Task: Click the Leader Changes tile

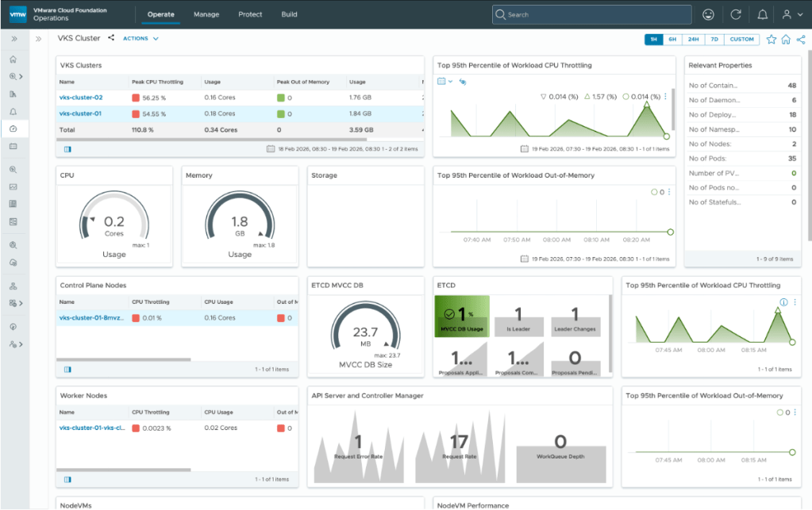Action: click(x=575, y=320)
